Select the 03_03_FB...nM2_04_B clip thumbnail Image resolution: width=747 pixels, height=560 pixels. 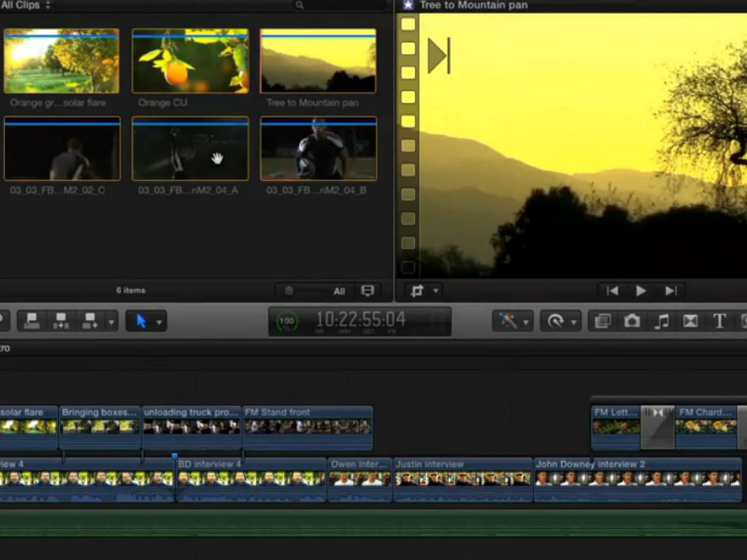pyautogui.click(x=318, y=149)
